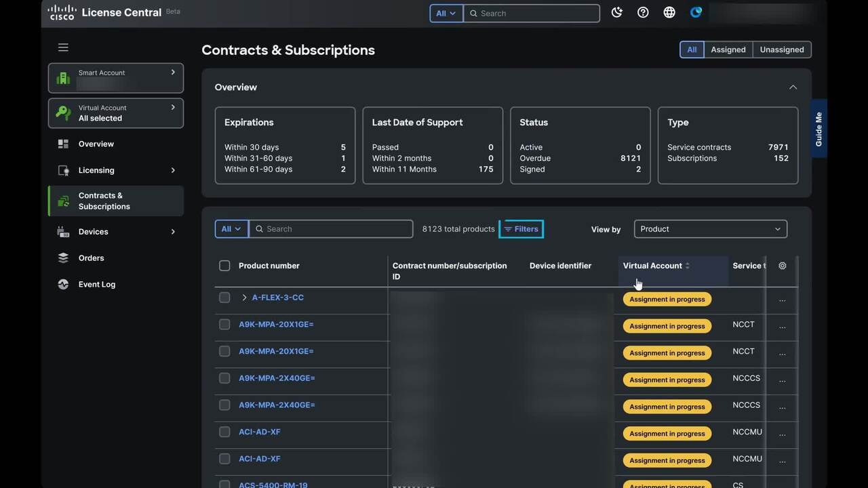868x488 pixels.
Task: Click the Contracts & Subscriptions sidebar icon
Action: click(63, 201)
